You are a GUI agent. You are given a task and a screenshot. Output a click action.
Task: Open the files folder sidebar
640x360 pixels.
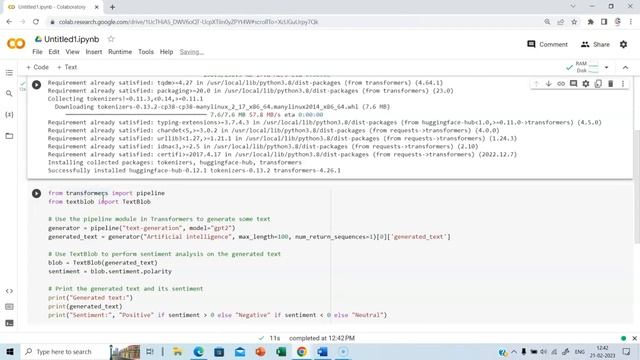click(x=9, y=136)
